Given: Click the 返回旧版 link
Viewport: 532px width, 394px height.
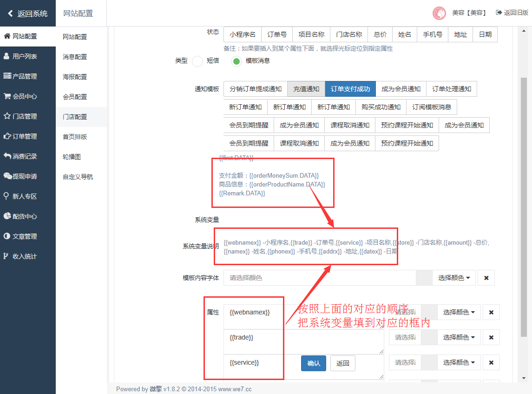Looking at the screenshot, I should tap(512, 13).
